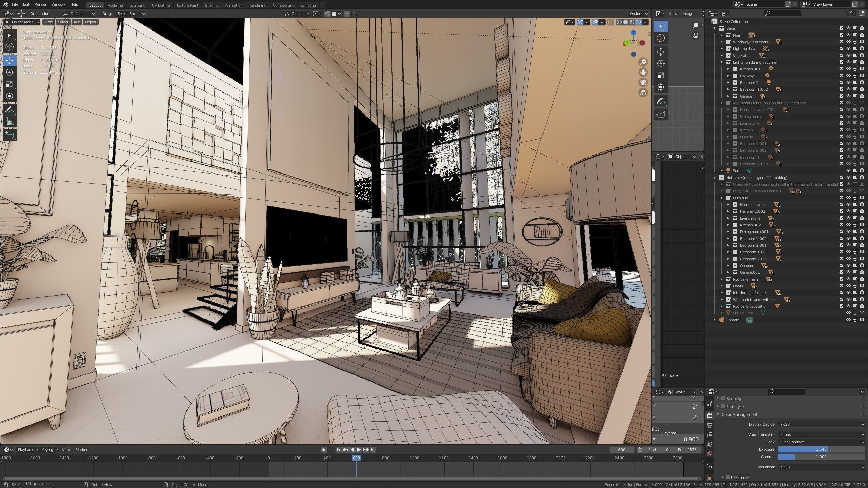Enable the Freestyle checkbox
This screenshot has width=868, height=488.
point(723,406)
